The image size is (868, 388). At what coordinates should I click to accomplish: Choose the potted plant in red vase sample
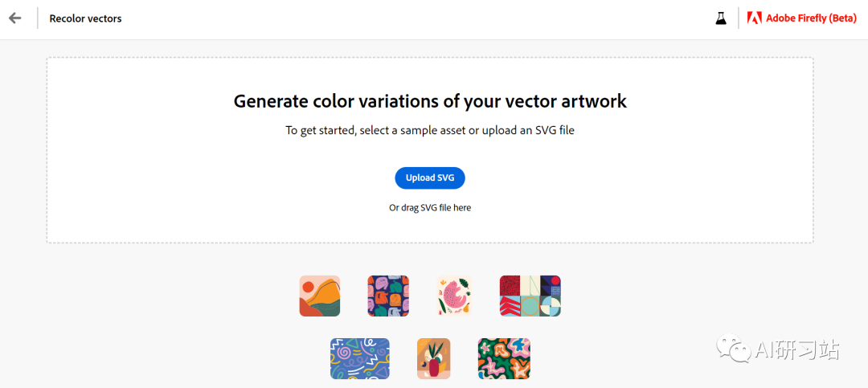pyautogui.click(x=433, y=358)
